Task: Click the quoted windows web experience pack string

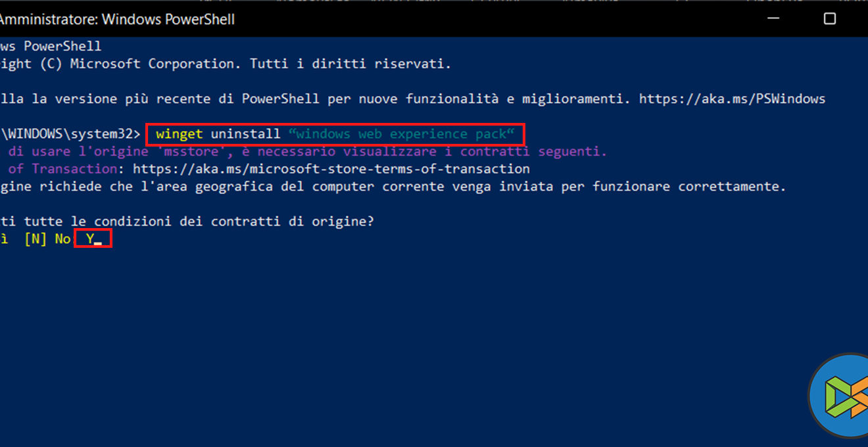Action: (x=401, y=135)
